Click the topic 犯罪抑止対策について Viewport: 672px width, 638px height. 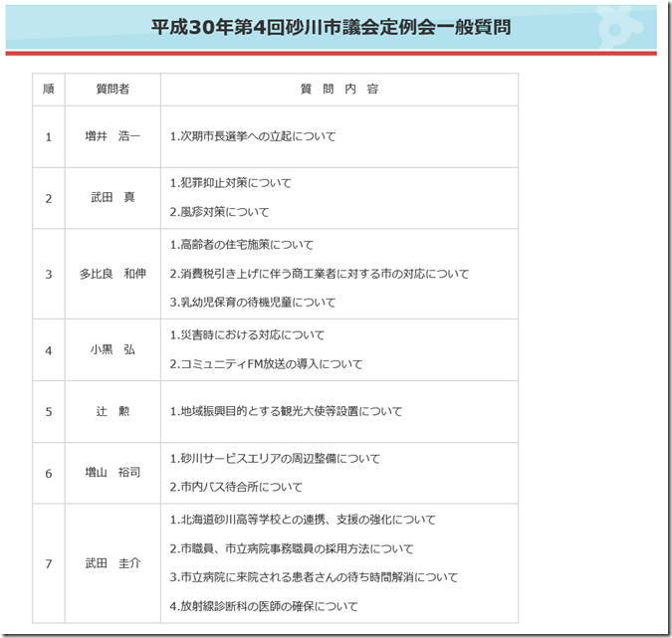click(230, 183)
